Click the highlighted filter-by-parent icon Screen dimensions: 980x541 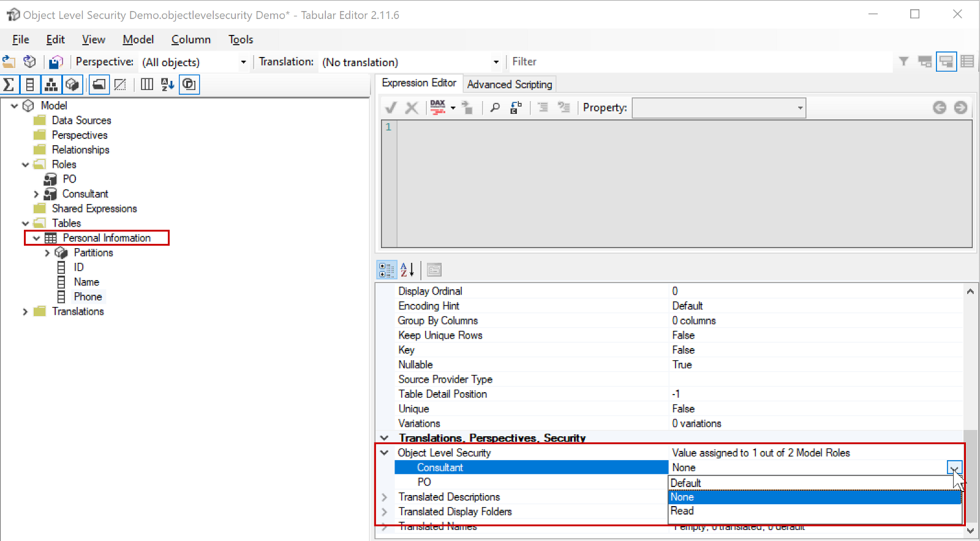946,61
